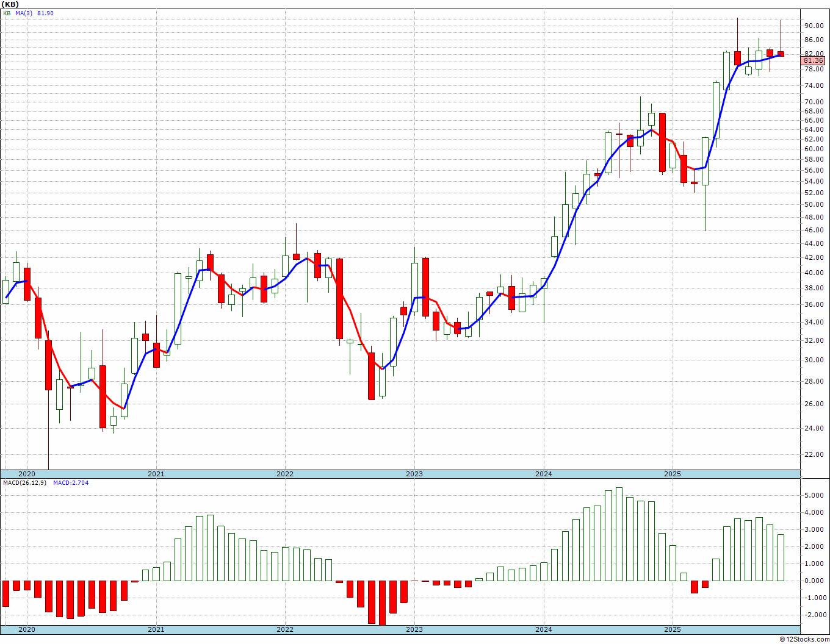Viewport: 830px width, 644px height.
Task: Click the highlighted current price tag 81.36
Action: pyautogui.click(x=814, y=61)
